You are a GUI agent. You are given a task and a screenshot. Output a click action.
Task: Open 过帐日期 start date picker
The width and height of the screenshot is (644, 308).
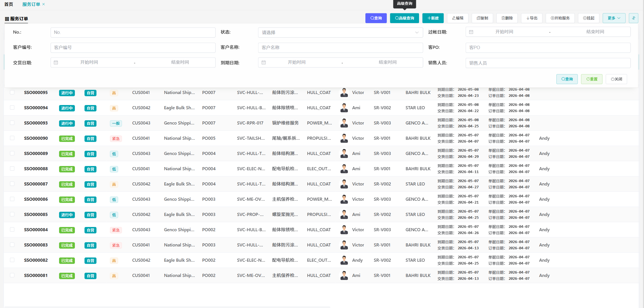504,32
